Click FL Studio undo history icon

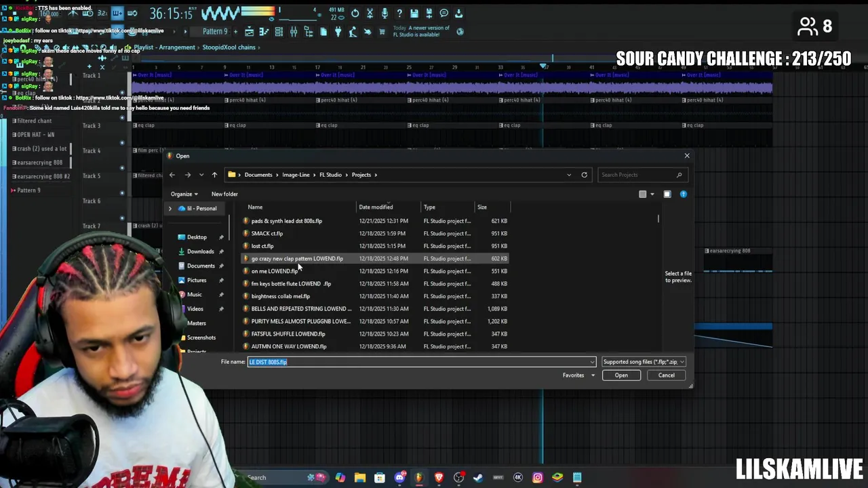355,14
